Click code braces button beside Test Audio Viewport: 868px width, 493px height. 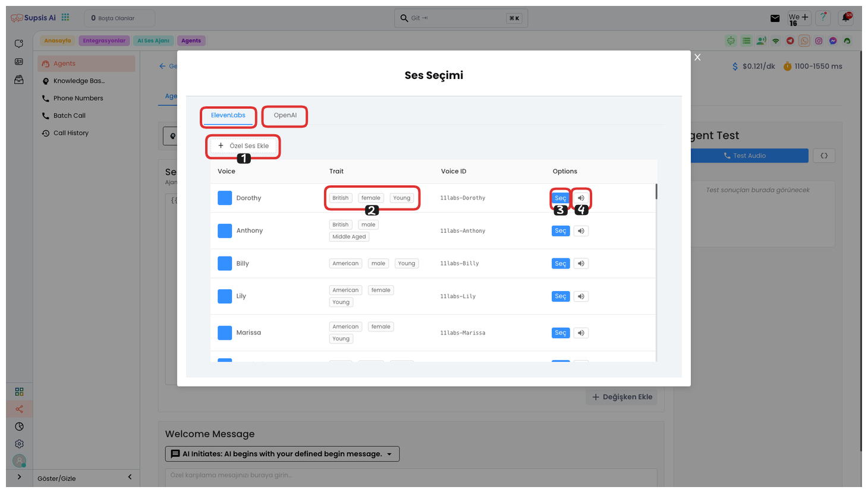(x=824, y=156)
